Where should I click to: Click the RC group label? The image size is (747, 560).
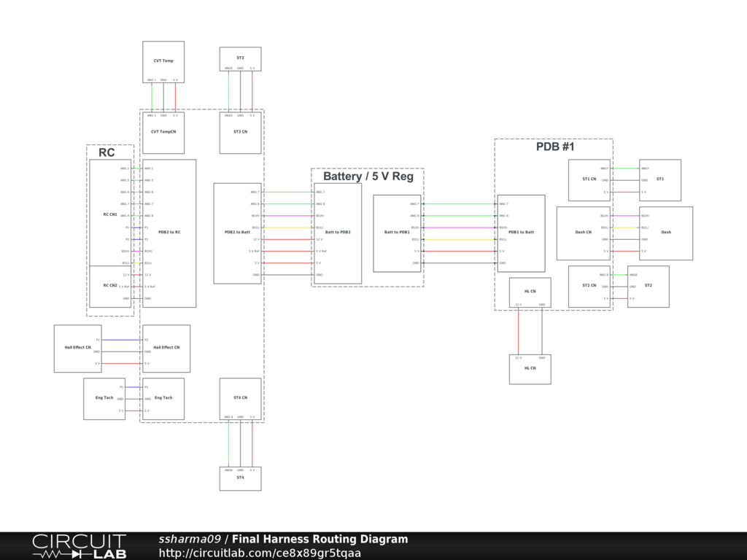[x=107, y=153]
